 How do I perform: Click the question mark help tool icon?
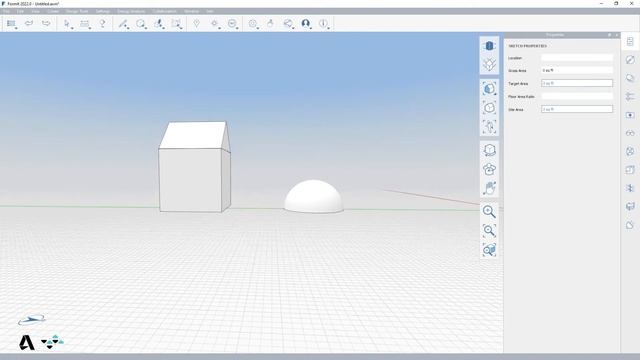click(102, 23)
